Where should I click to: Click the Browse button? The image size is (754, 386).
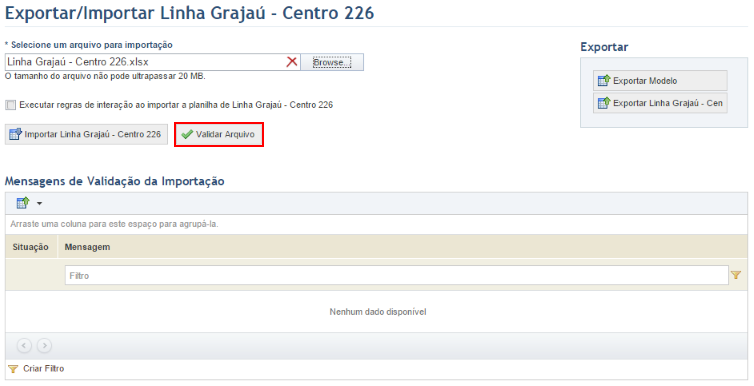pos(332,62)
